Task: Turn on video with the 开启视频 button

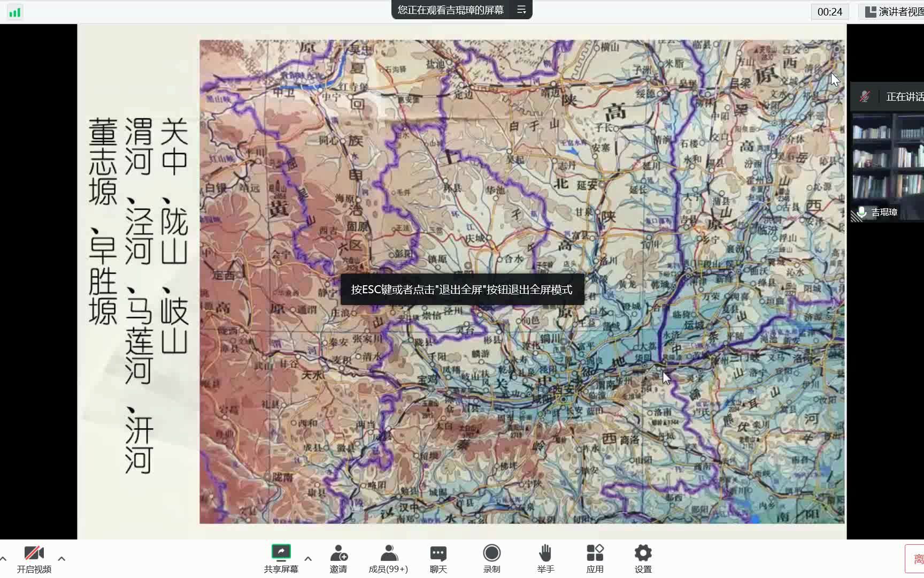Action: tap(34, 559)
